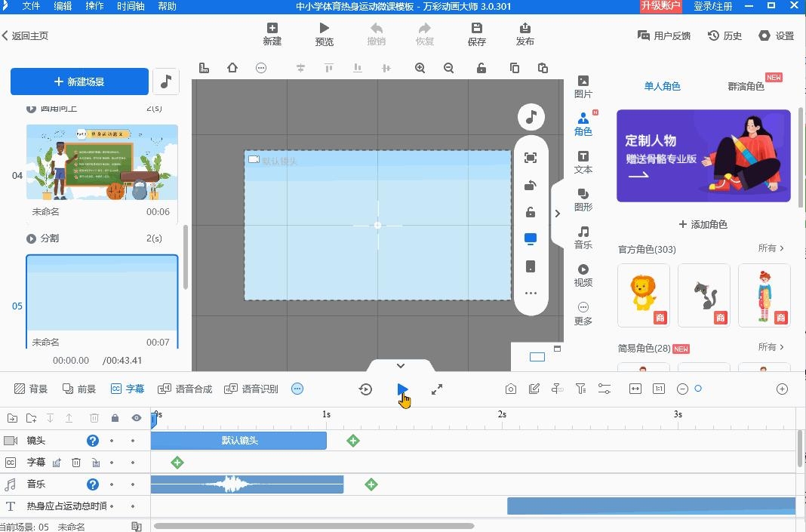The height and width of the screenshot is (532, 806).
Task: Toggle the canvas lock icon in floating toolbar
Action: point(531,212)
